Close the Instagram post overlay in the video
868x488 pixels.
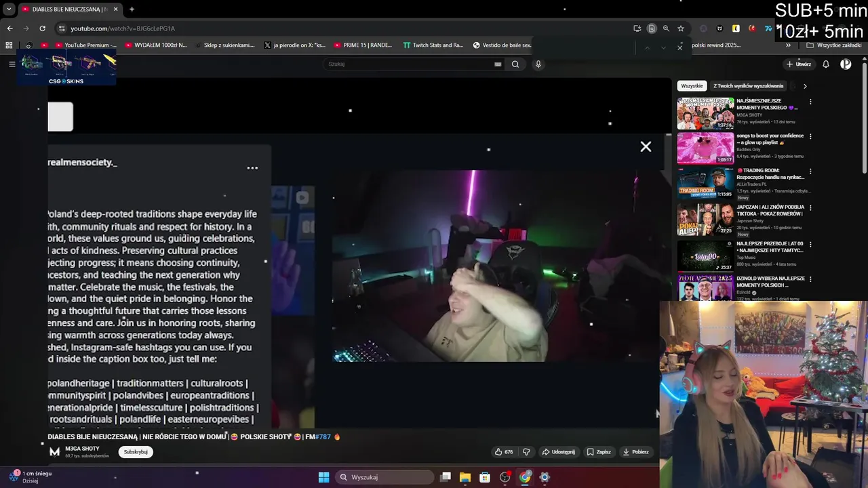point(646,147)
